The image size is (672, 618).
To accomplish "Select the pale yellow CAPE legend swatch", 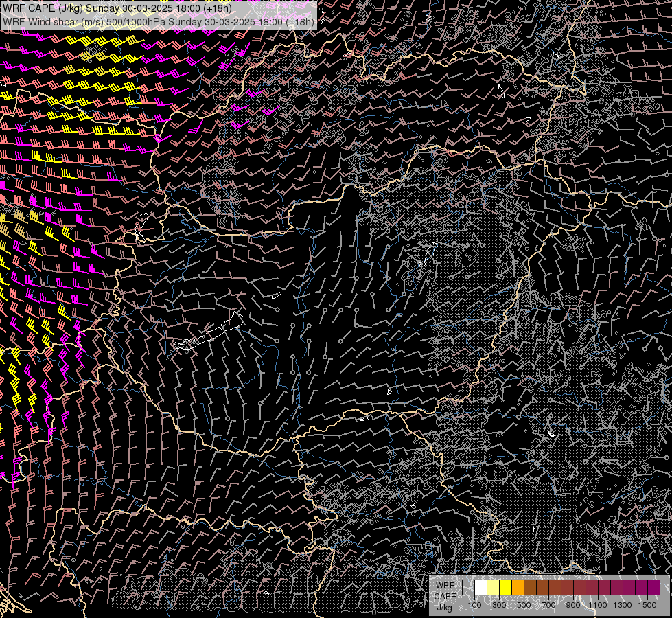I will 494,587.
